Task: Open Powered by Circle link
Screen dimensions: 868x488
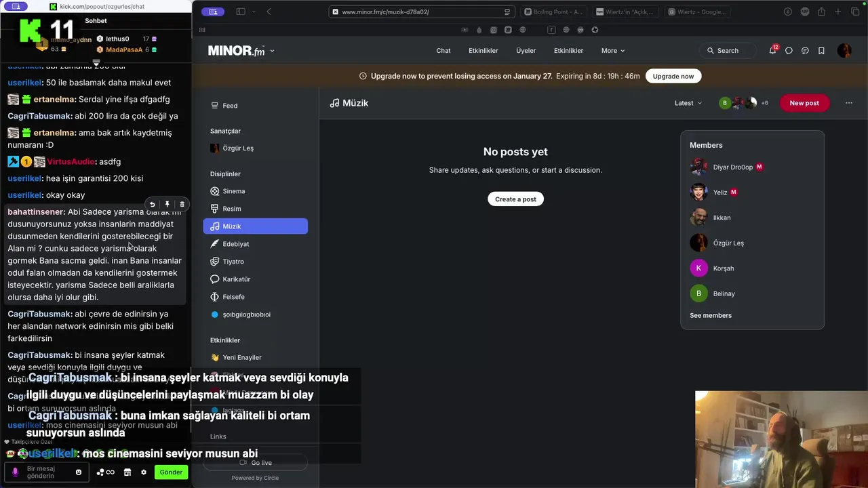Action: pyautogui.click(x=255, y=478)
